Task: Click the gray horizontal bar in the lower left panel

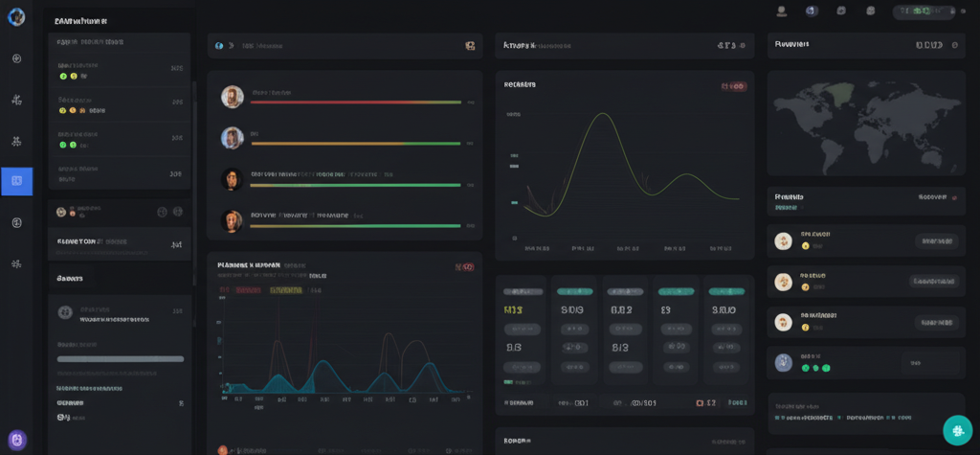Action: click(x=120, y=359)
